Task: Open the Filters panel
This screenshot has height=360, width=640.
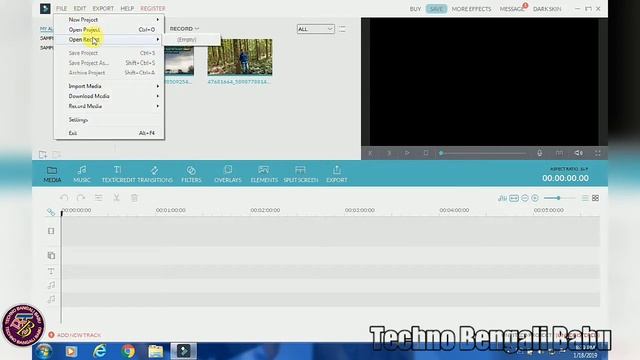Action: point(191,174)
